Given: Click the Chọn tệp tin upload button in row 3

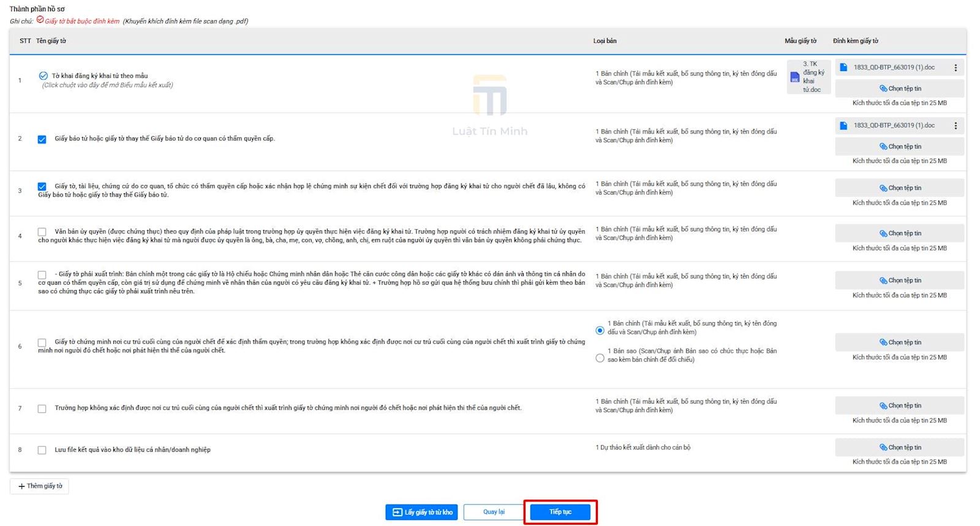Looking at the screenshot, I should pos(899,188).
